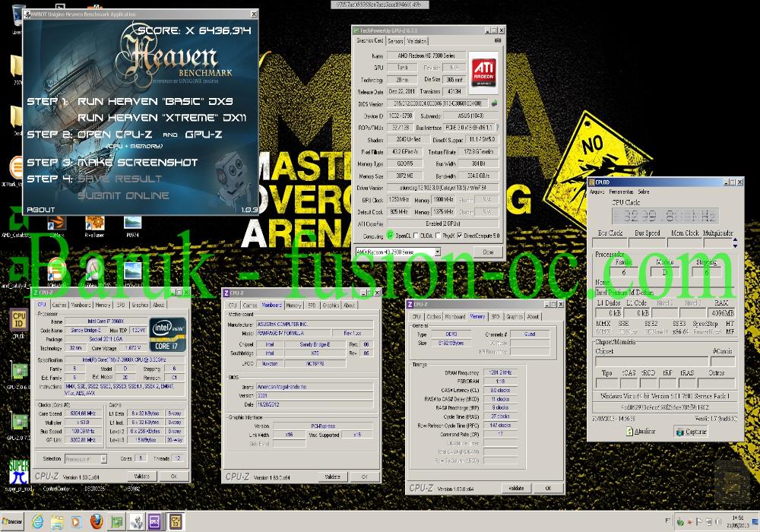Screen dimensions: 760x532
Task: Select About tab in right CPU-Z window
Action: (533, 316)
